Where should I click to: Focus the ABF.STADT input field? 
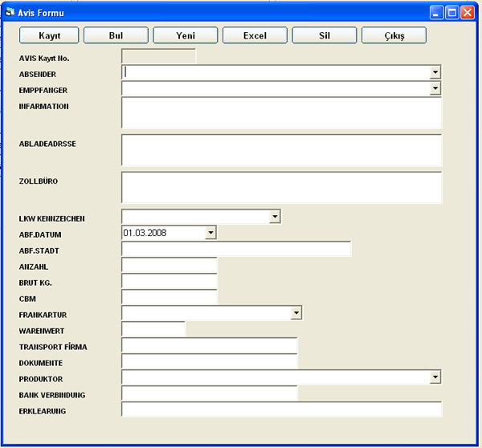pyautogui.click(x=236, y=249)
